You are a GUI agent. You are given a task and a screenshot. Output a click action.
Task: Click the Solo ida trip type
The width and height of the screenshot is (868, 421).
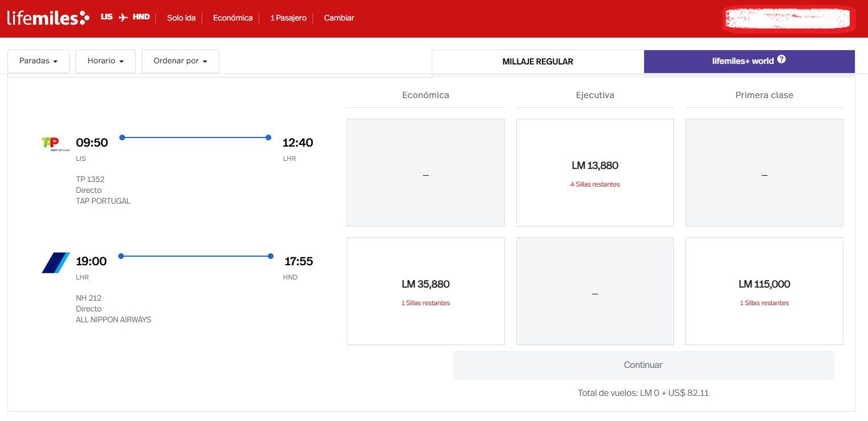click(181, 18)
